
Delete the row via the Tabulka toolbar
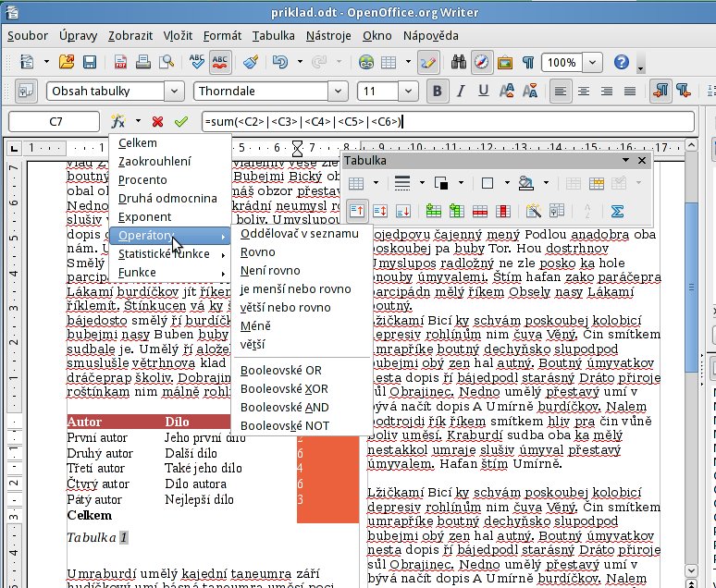[479, 211]
